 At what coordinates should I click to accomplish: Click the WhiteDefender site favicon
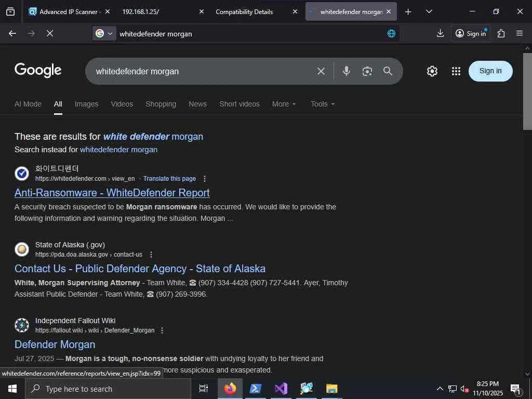tap(22, 174)
